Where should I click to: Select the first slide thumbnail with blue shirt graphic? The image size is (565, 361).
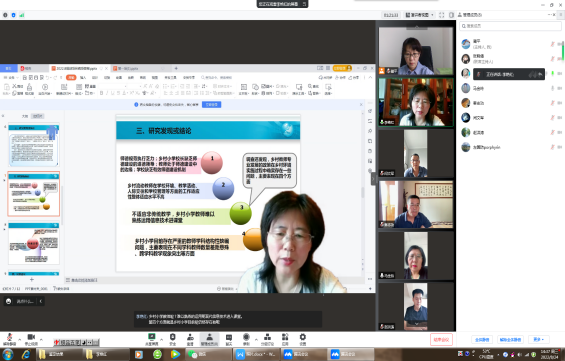[x=34, y=146]
